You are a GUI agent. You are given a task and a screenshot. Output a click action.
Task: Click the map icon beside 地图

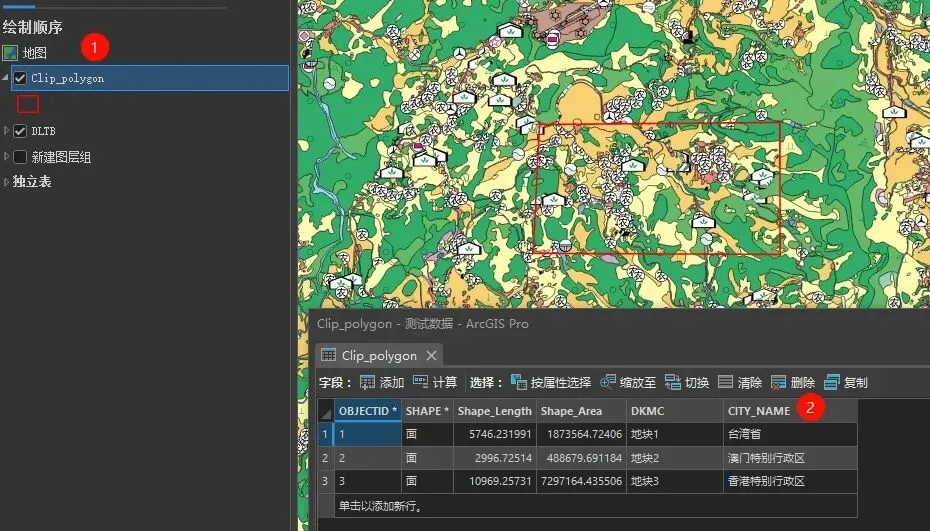tap(10, 53)
